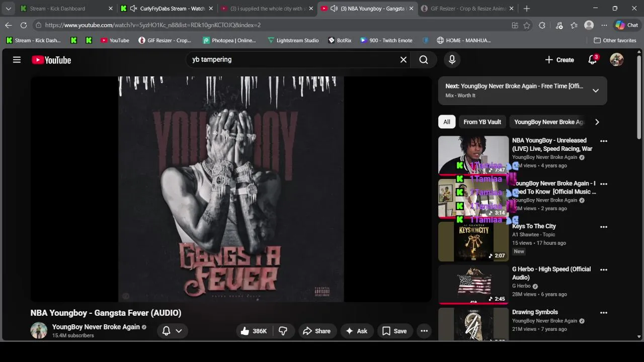
Task: Open the tab actions menu dropdown
Action: pyautogui.click(x=8, y=9)
